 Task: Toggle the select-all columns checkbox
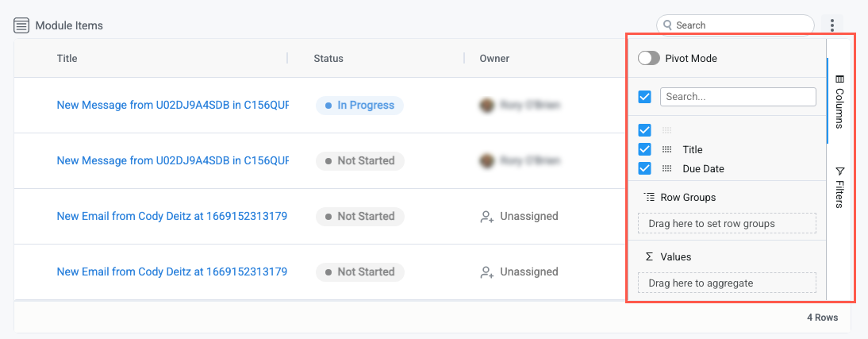coord(645,97)
